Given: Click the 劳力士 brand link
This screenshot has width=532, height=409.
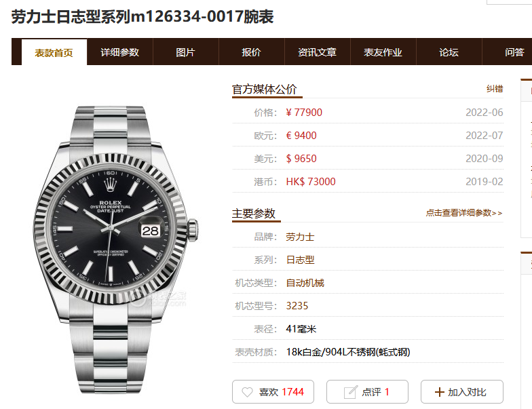Looking at the screenshot, I should tap(300, 237).
